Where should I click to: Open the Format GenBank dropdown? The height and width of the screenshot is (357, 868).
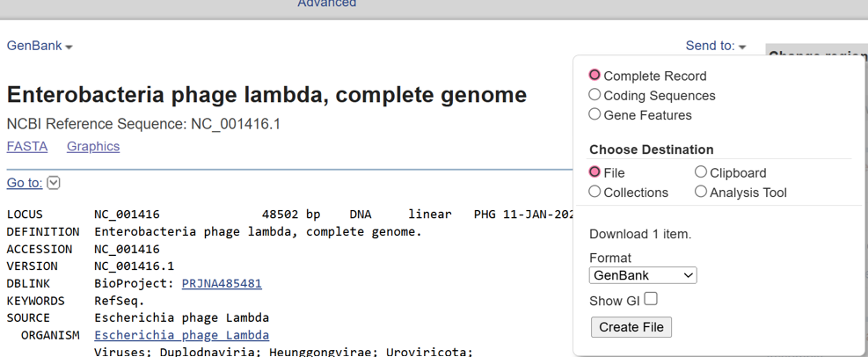[x=643, y=275]
